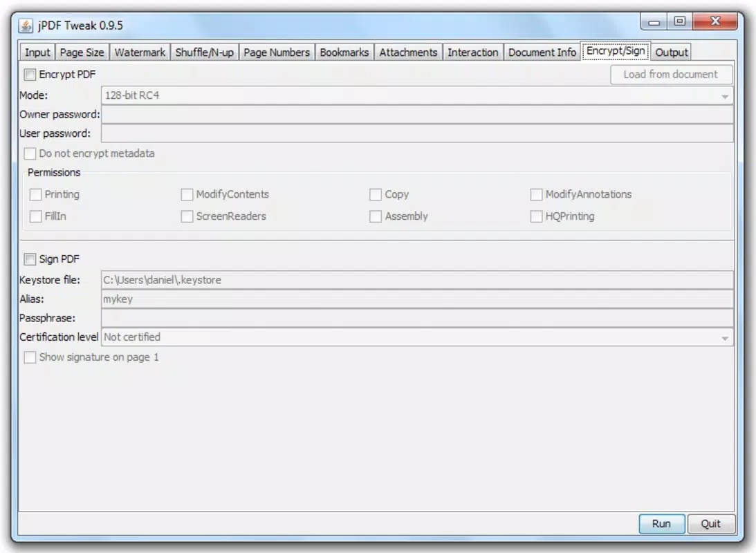The image size is (756, 553).
Task: Click the User password field
Action: 418,133
